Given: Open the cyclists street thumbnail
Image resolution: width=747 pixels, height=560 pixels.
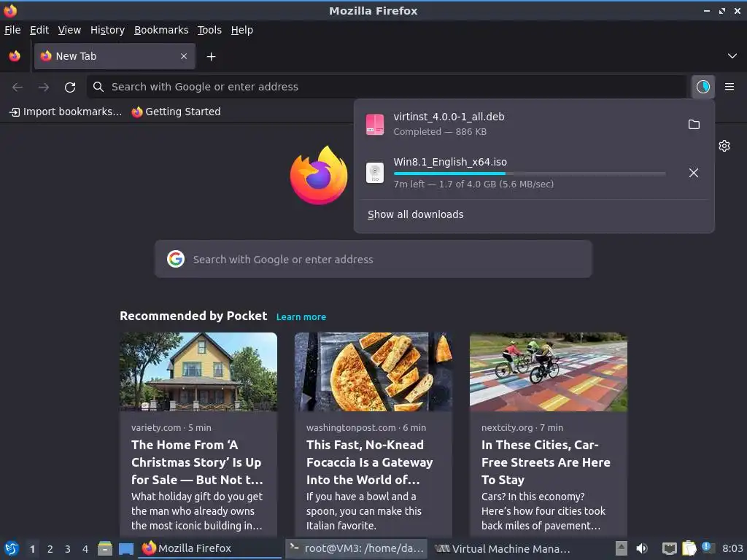Looking at the screenshot, I should [x=549, y=371].
